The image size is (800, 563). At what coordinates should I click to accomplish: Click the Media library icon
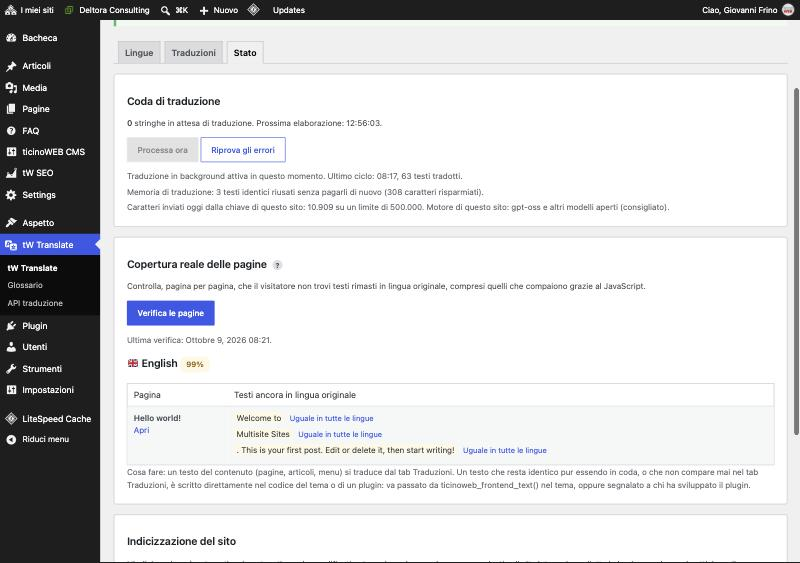11,88
